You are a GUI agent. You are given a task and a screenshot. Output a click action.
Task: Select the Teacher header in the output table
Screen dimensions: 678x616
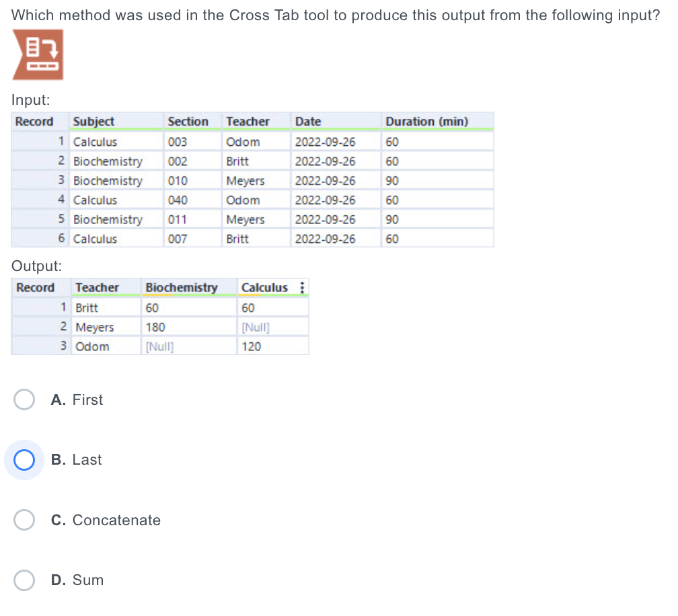106,287
